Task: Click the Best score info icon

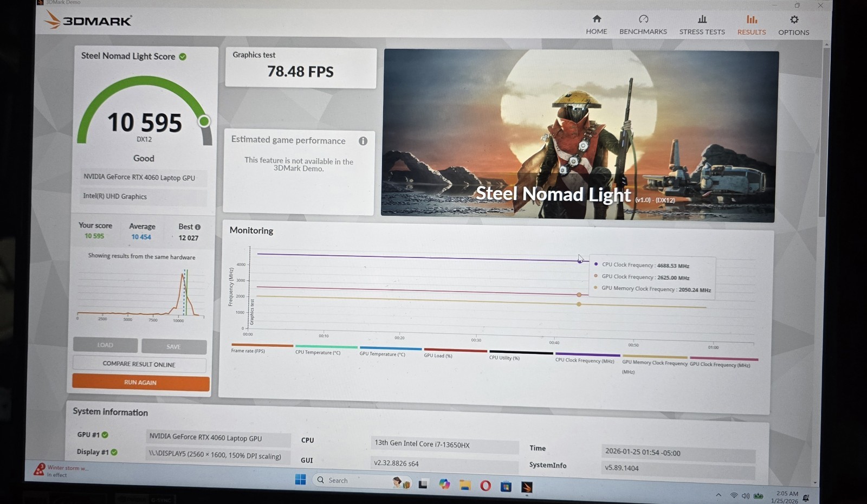Action: click(198, 227)
